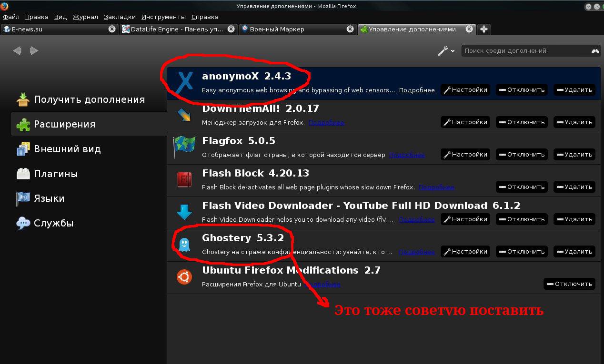Open Flagfox settings with Настройки button
This screenshot has width=604, height=364.
(x=465, y=155)
